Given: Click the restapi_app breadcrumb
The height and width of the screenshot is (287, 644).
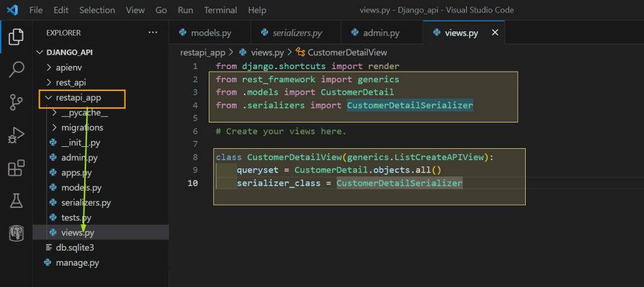Looking at the screenshot, I should click(203, 52).
